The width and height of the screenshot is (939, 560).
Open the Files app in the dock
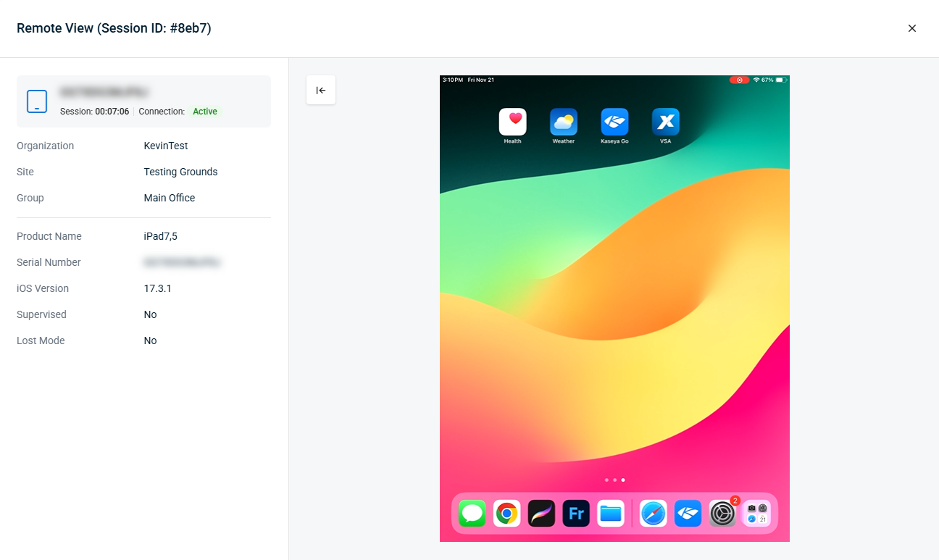pos(611,514)
